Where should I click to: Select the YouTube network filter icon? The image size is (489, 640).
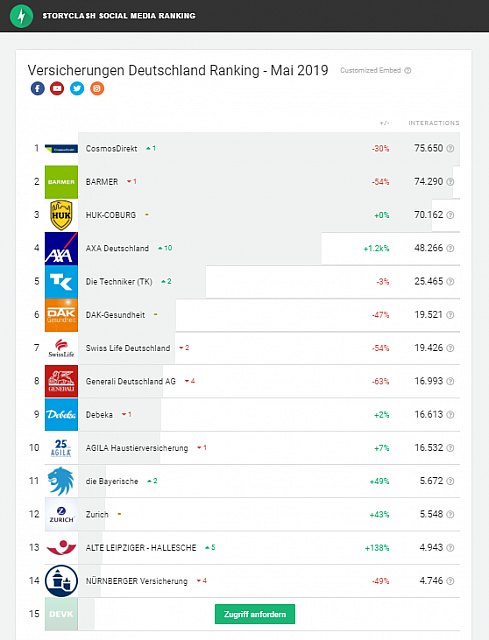tap(57, 88)
